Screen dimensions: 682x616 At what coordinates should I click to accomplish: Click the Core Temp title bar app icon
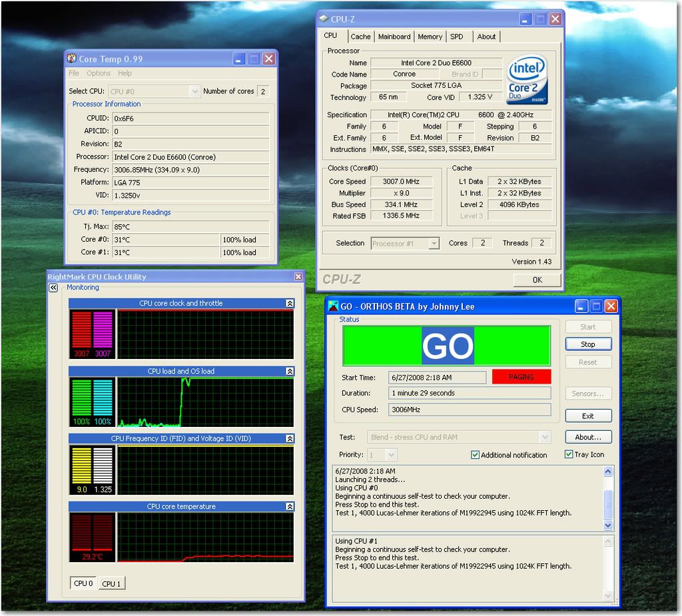pyautogui.click(x=72, y=59)
